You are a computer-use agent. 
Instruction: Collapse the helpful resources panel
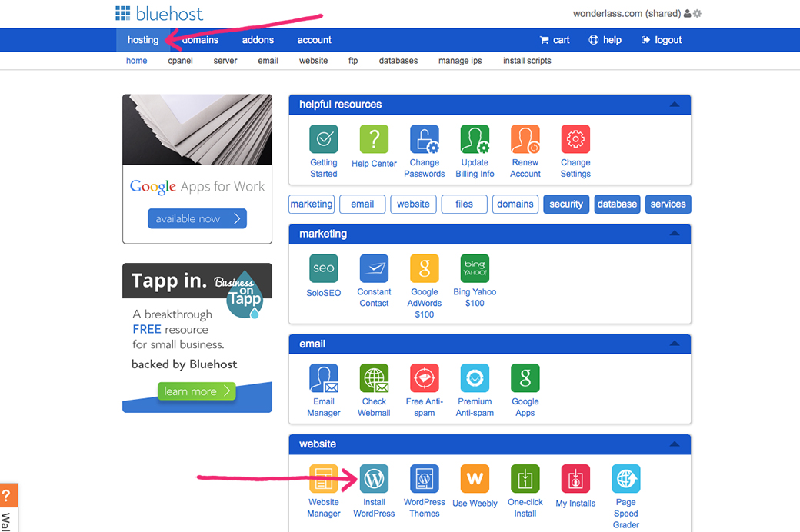[x=675, y=105]
